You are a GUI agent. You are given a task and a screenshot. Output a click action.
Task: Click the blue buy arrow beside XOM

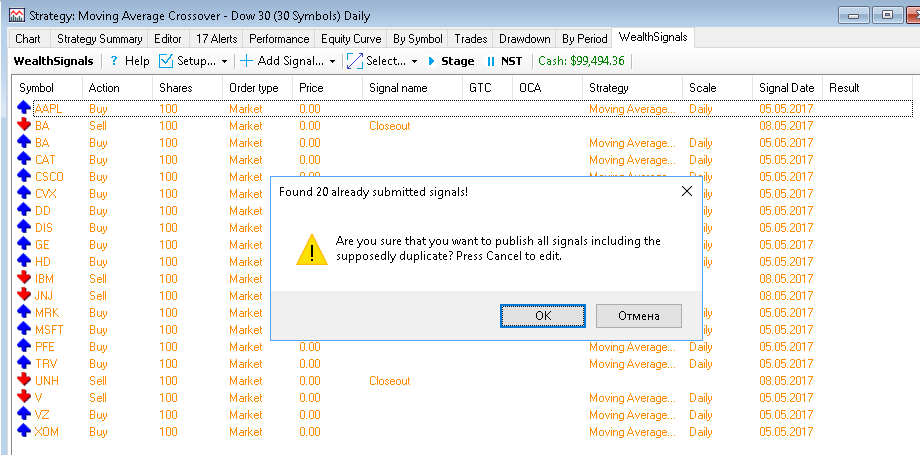(24, 431)
